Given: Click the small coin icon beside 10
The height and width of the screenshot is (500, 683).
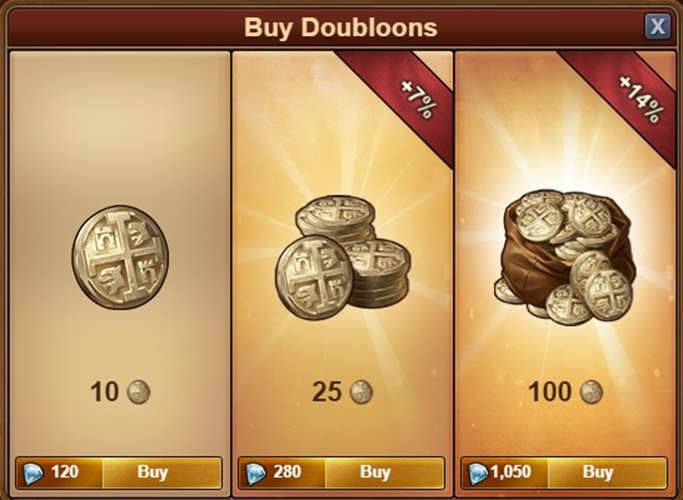Looking at the screenshot, I should [139, 392].
